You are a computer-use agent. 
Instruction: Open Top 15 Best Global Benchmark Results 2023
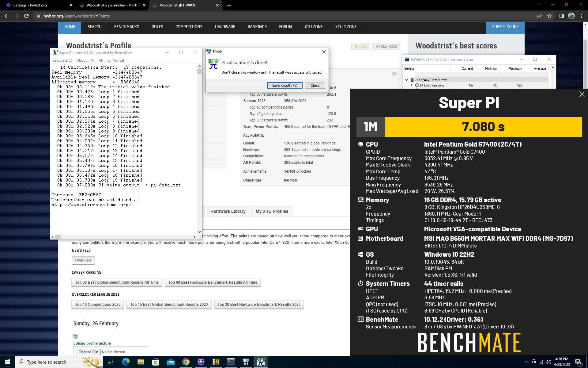(169, 305)
